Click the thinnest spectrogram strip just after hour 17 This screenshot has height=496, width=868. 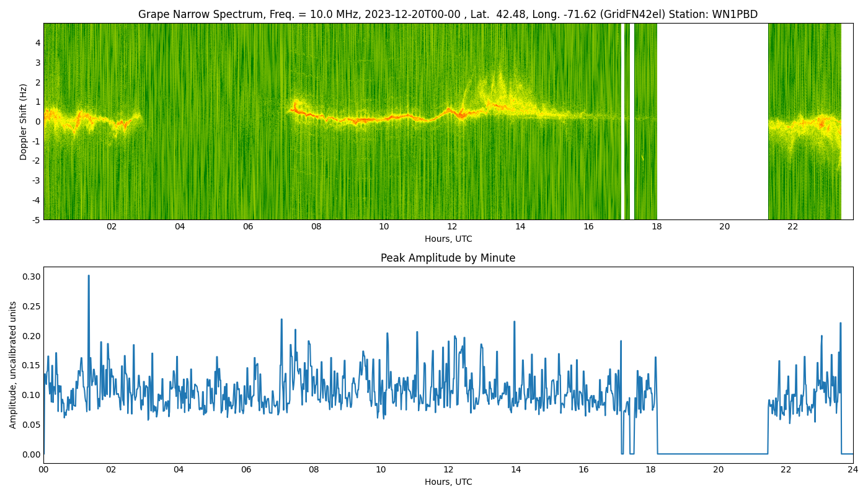click(627, 122)
